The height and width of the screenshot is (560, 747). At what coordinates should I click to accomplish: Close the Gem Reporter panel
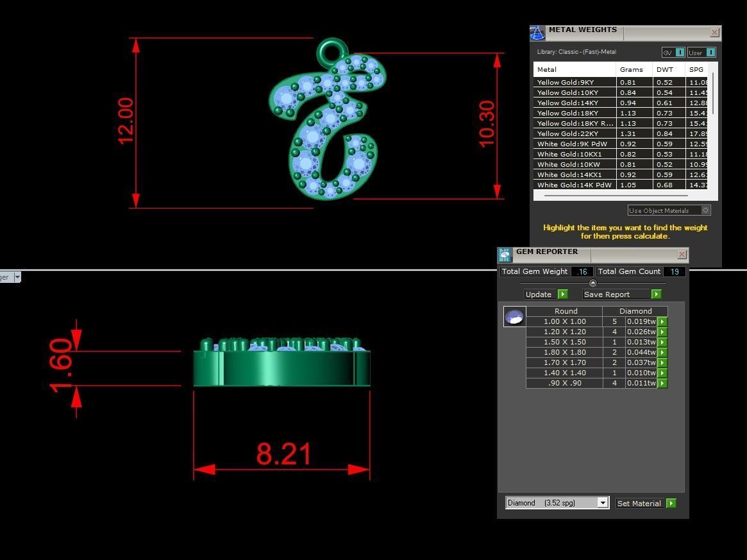682,255
